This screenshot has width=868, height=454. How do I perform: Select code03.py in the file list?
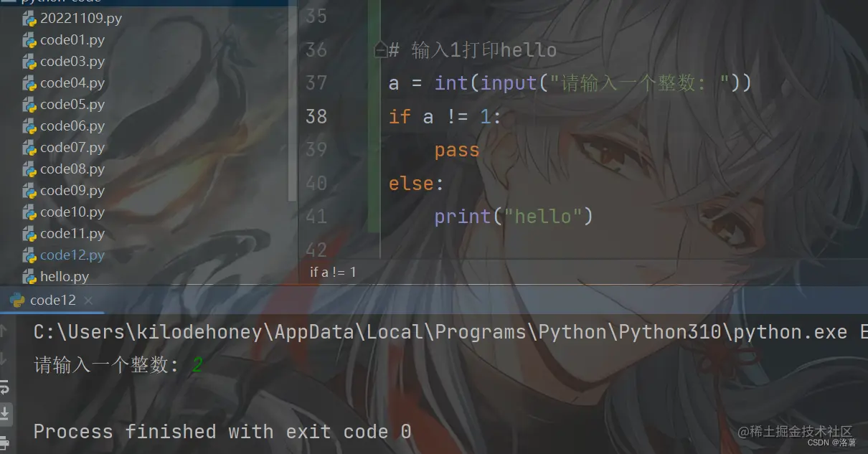72,62
